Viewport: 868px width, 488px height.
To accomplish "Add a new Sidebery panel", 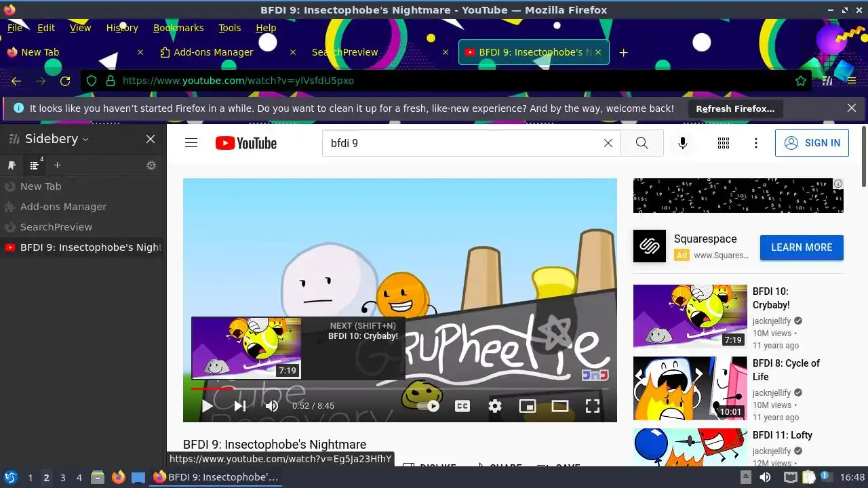I will tap(58, 165).
